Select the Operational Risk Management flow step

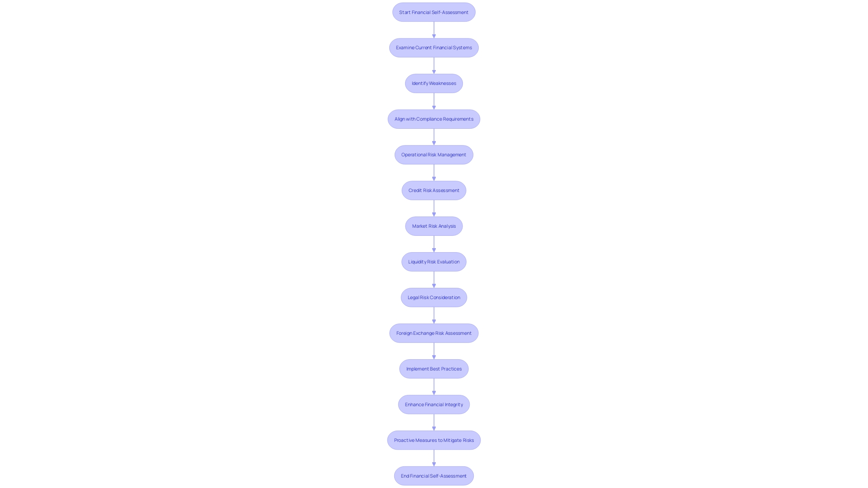(x=434, y=155)
